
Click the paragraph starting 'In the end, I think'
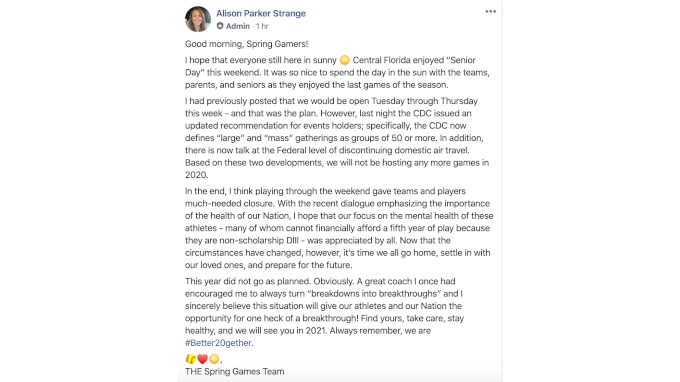pos(339,228)
